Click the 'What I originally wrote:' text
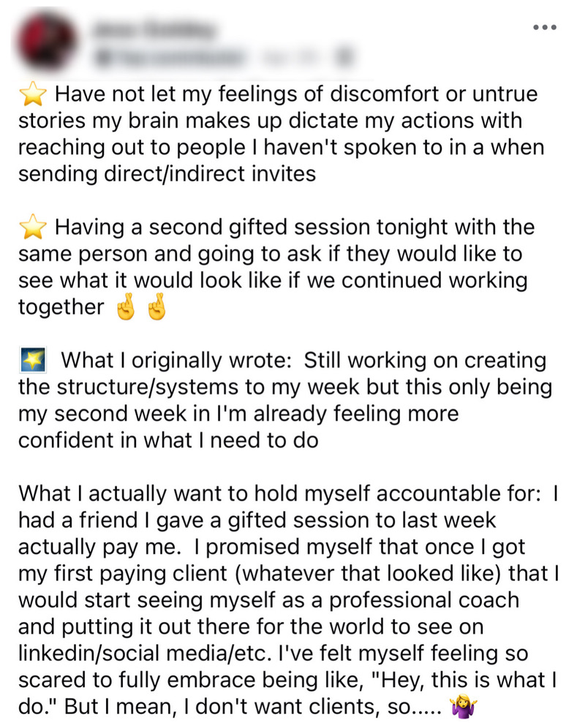 [x=176, y=360]
